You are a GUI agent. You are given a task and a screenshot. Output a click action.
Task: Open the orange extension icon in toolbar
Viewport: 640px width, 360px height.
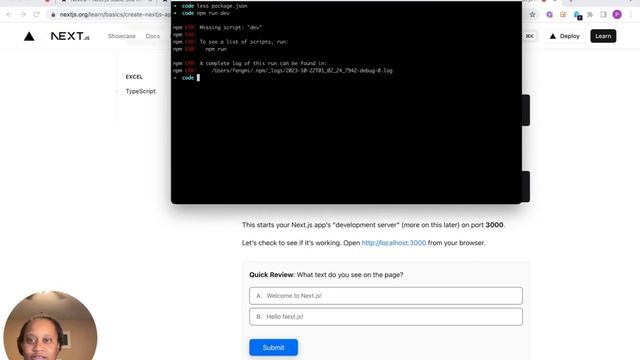tap(563, 14)
